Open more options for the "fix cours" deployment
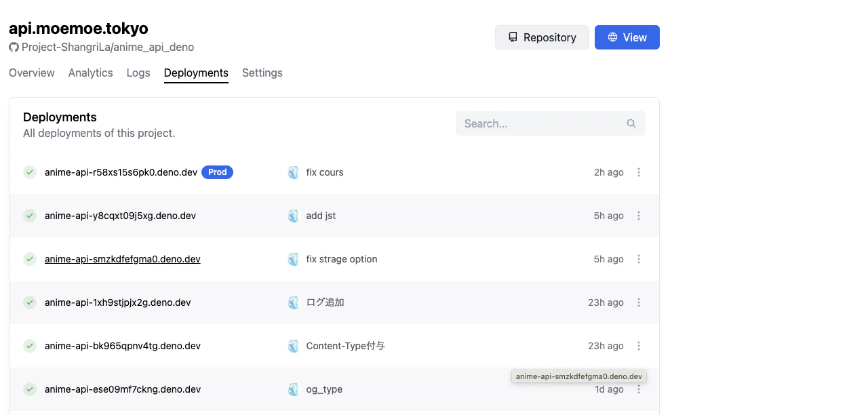Viewport: 868px width, 415px height. pos(639,172)
